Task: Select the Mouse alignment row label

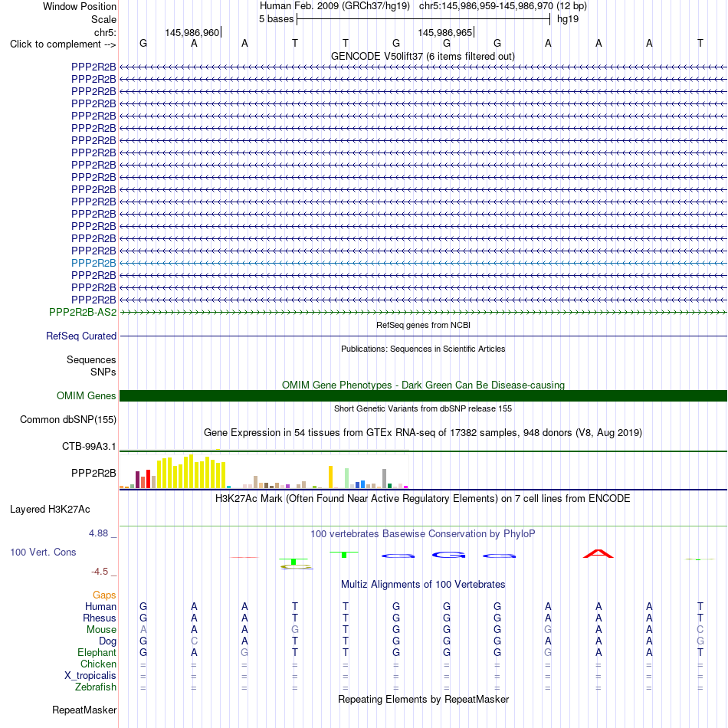Action: (x=101, y=630)
